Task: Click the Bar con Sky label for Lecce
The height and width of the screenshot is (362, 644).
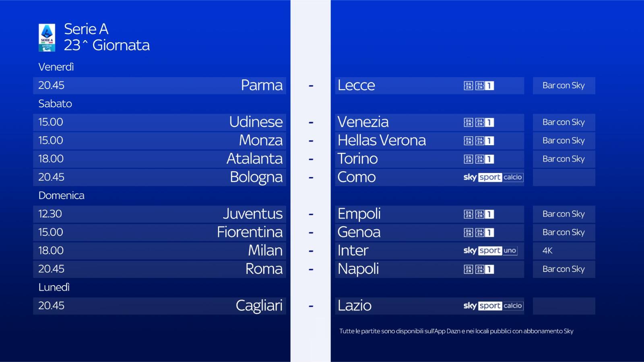Action: [x=563, y=86]
